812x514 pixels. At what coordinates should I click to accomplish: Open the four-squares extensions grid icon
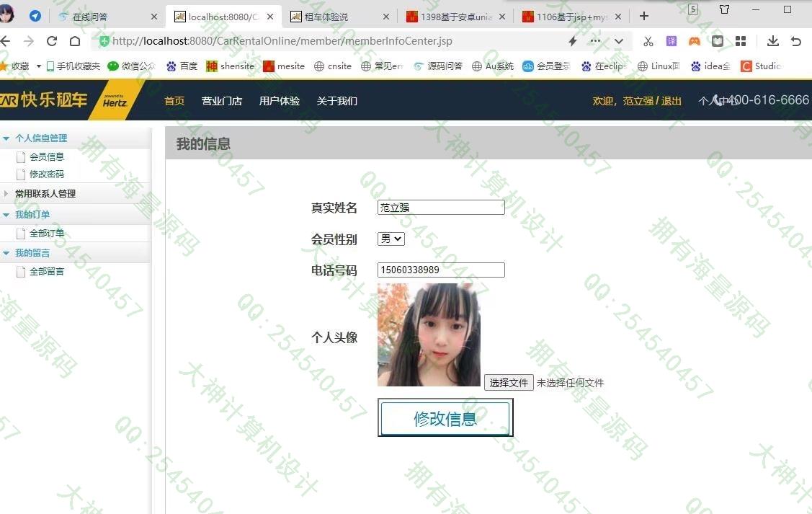pyautogui.click(x=741, y=41)
